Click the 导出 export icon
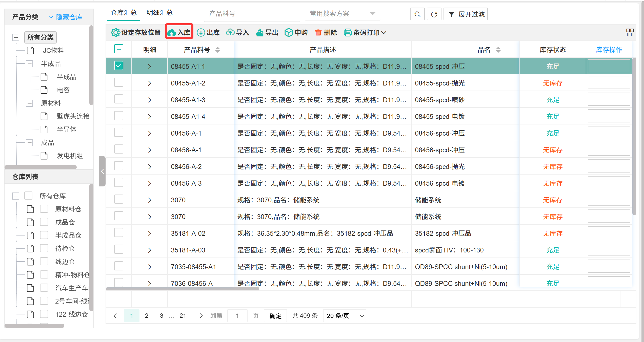Image resolution: width=644 pixels, height=342 pixels. (260, 33)
